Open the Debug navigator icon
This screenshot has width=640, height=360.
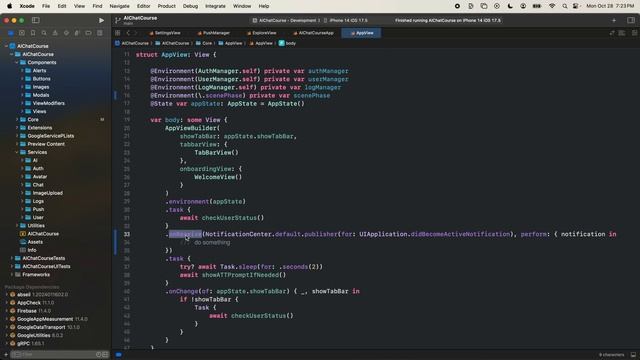point(77,33)
